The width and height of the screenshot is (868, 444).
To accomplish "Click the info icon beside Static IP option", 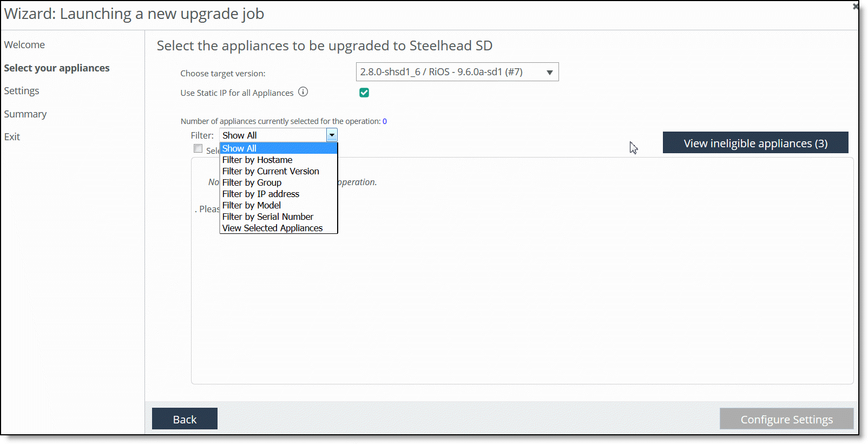I will click(x=303, y=92).
